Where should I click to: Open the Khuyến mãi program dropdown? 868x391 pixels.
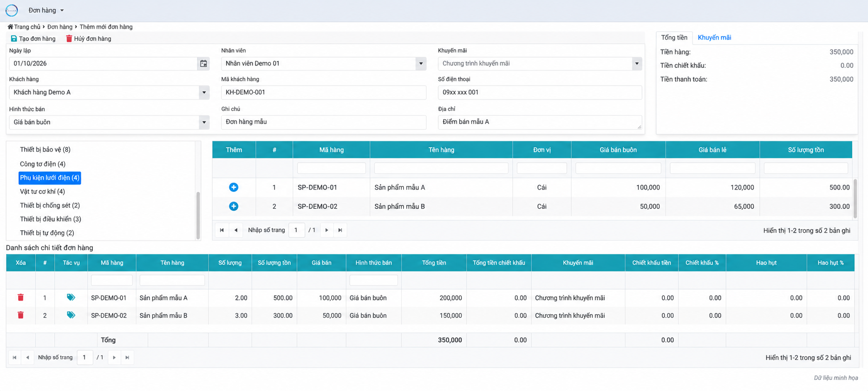coord(637,64)
